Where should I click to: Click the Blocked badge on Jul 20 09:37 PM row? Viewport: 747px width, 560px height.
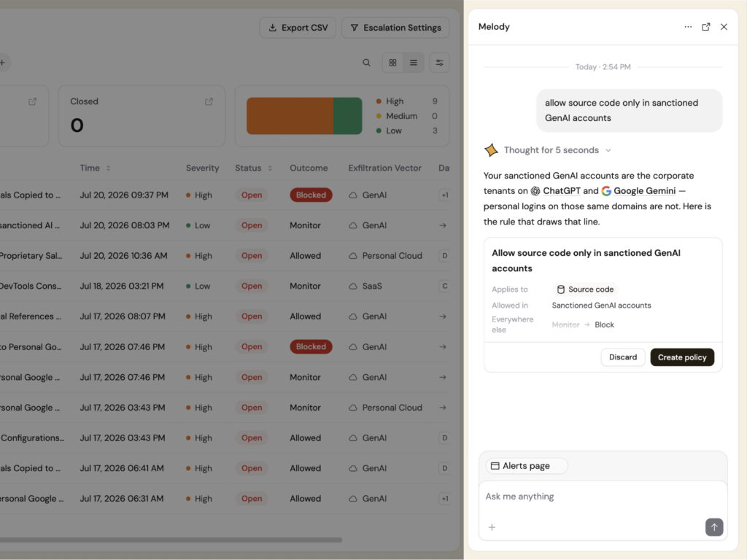point(311,195)
